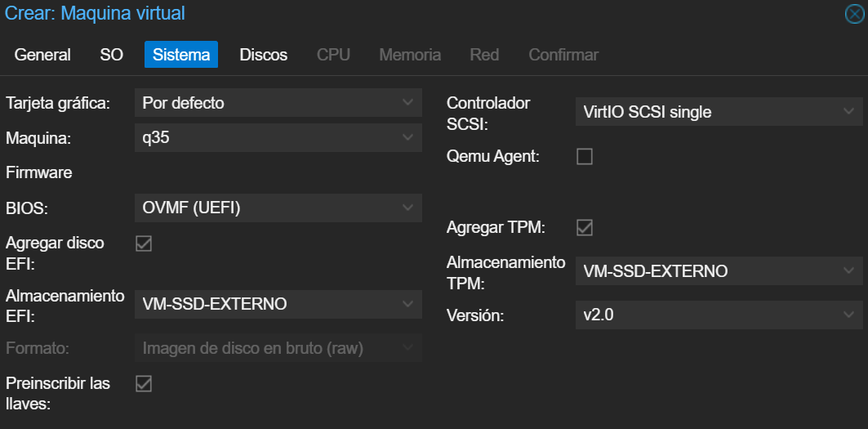The image size is (868, 429).
Task: Go to the Discos tab
Action: pos(264,55)
